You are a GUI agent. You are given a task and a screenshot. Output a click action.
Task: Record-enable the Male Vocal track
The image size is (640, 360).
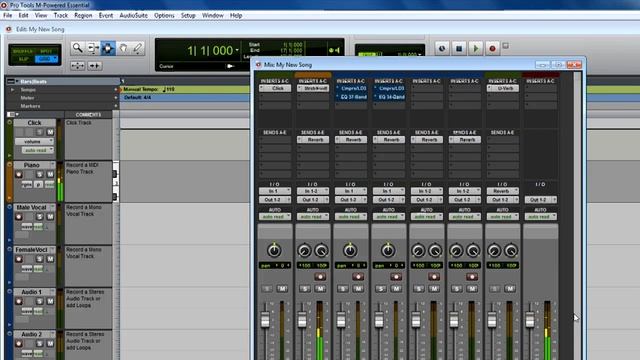[19, 217]
